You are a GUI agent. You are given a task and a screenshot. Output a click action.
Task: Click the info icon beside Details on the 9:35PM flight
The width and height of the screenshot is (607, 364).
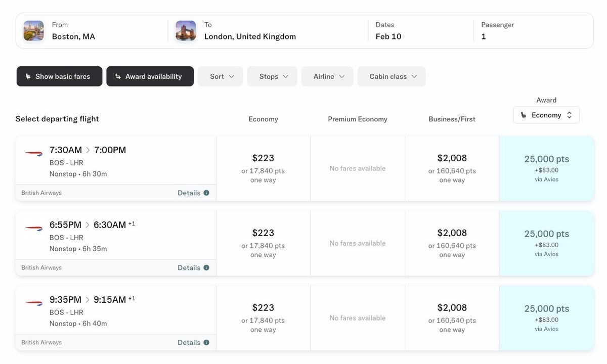(206, 342)
